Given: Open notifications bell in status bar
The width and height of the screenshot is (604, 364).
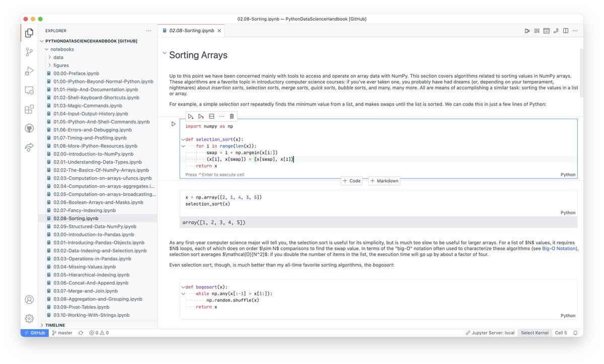Looking at the screenshot, I should pyautogui.click(x=575, y=333).
